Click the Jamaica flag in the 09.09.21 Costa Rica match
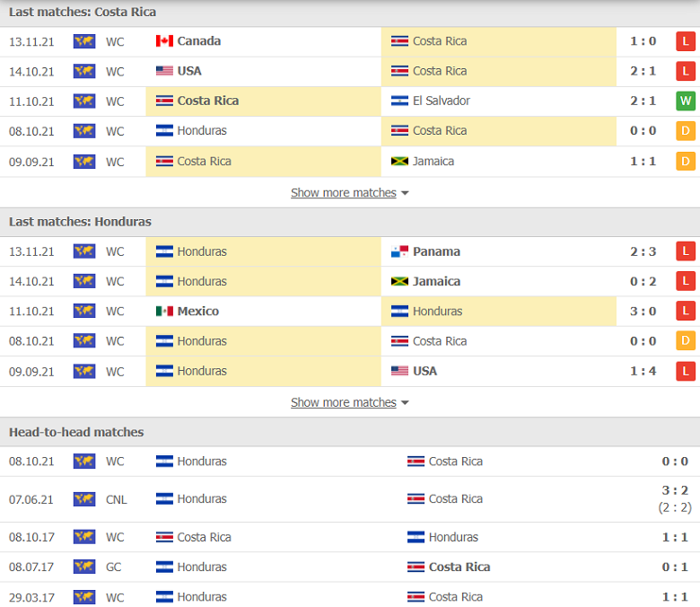The height and width of the screenshot is (607, 700). (399, 162)
